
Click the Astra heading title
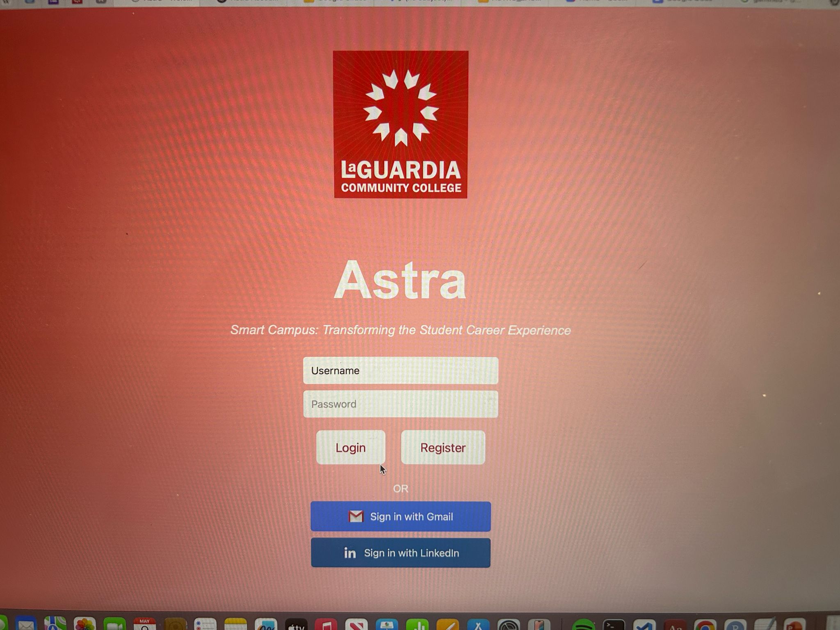click(x=400, y=281)
